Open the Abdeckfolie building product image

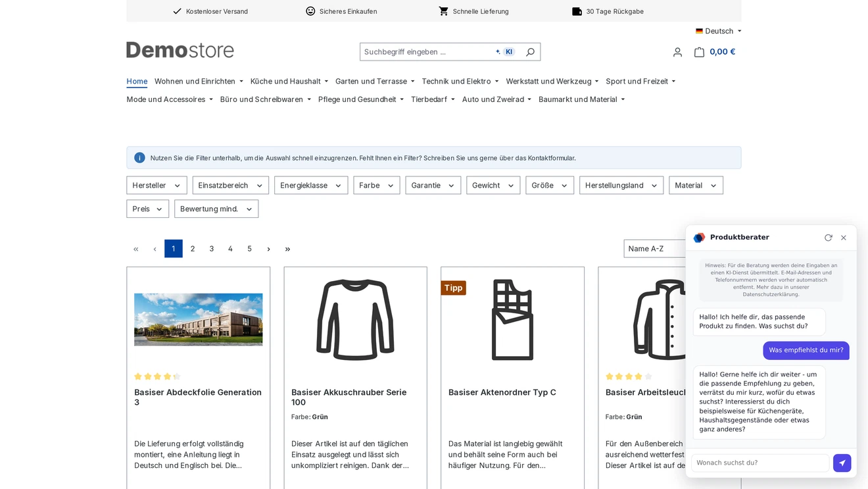coord(199,319)
